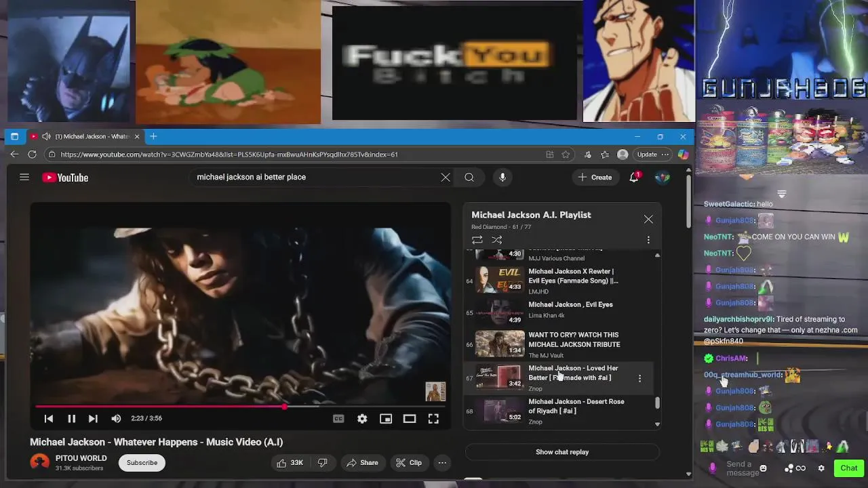The width and height of the screenshot is (868, 488).
Task: Click the Clip button
Action: (409, 463)
